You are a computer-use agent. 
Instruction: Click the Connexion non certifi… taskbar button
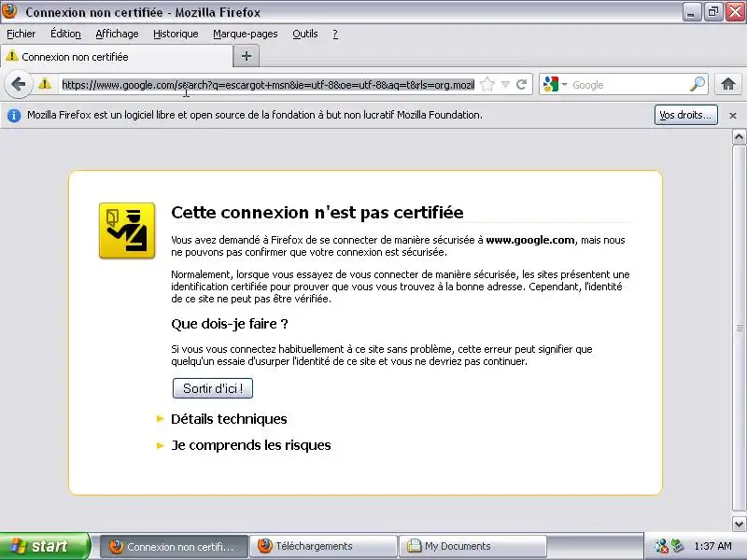tap(175, 546)
